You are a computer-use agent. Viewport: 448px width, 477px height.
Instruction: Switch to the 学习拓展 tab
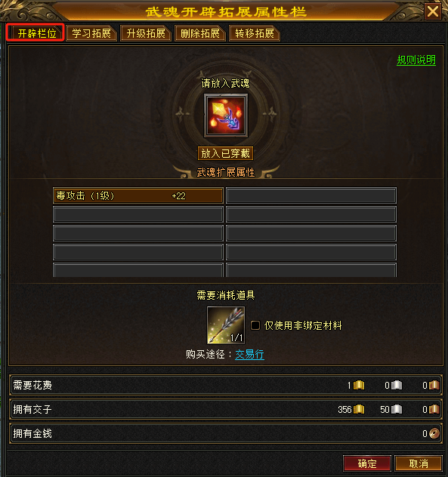pos(91,33)
